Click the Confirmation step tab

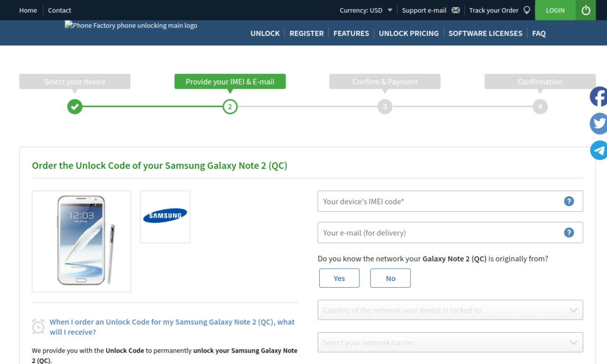tap(540, 82)
